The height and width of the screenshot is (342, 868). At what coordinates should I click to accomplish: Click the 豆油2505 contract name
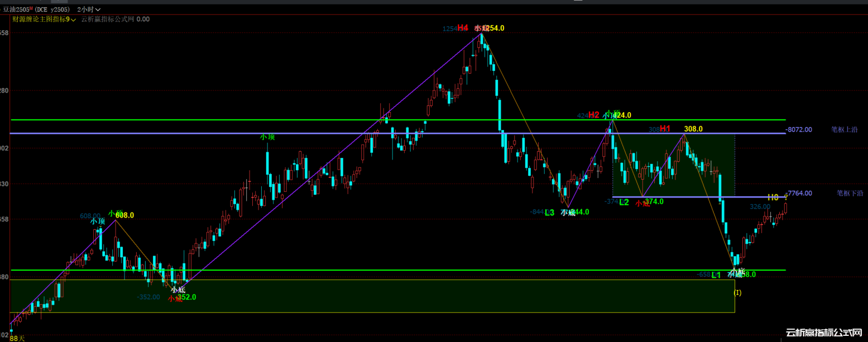pyautogui.click(x=17, y=9)
